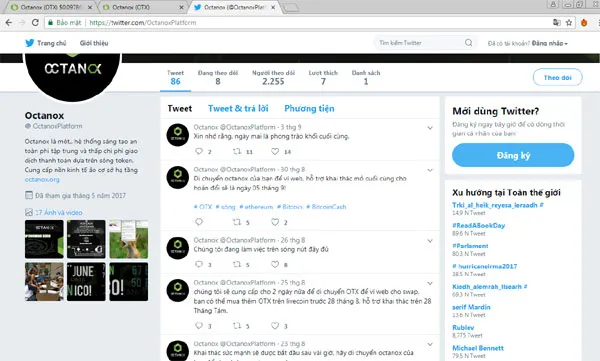View Người theo dõi 2.255 followers
The height and width of the screenshot is (361, 600).
coord(273,77)
